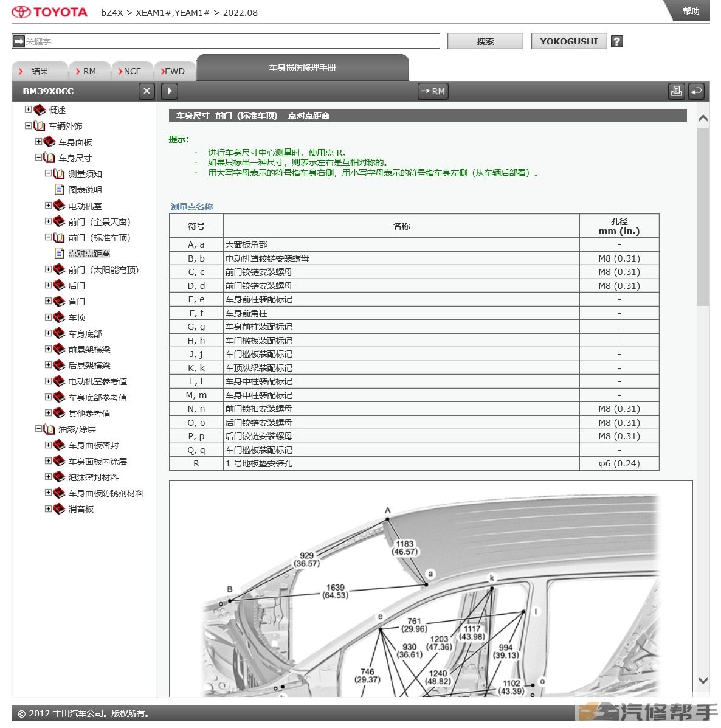
Task: Collapse the 油漆/涂层 tree node
Action: click(x=38, y=429)
